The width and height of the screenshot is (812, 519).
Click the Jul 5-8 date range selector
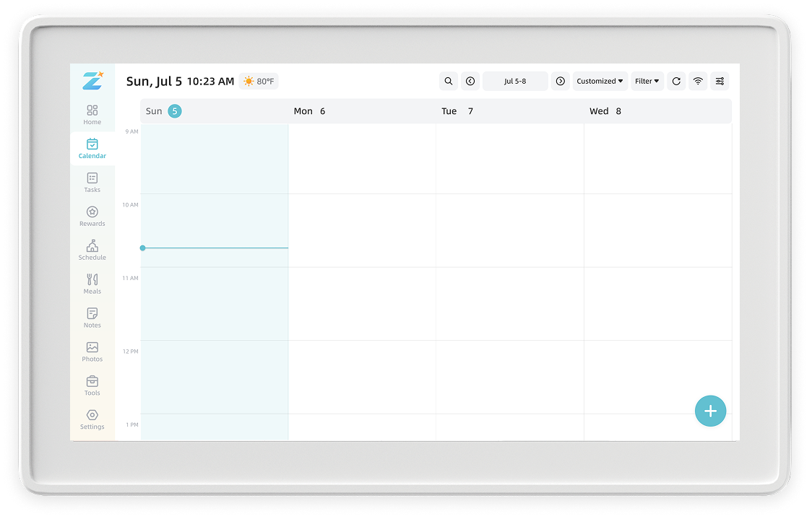[x=515, y=82]
